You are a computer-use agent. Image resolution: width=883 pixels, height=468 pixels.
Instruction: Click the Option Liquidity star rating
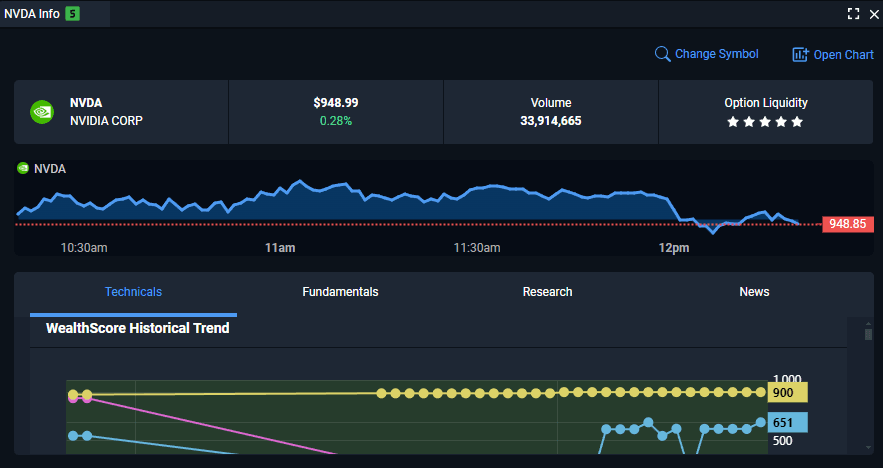click(765, 122)
